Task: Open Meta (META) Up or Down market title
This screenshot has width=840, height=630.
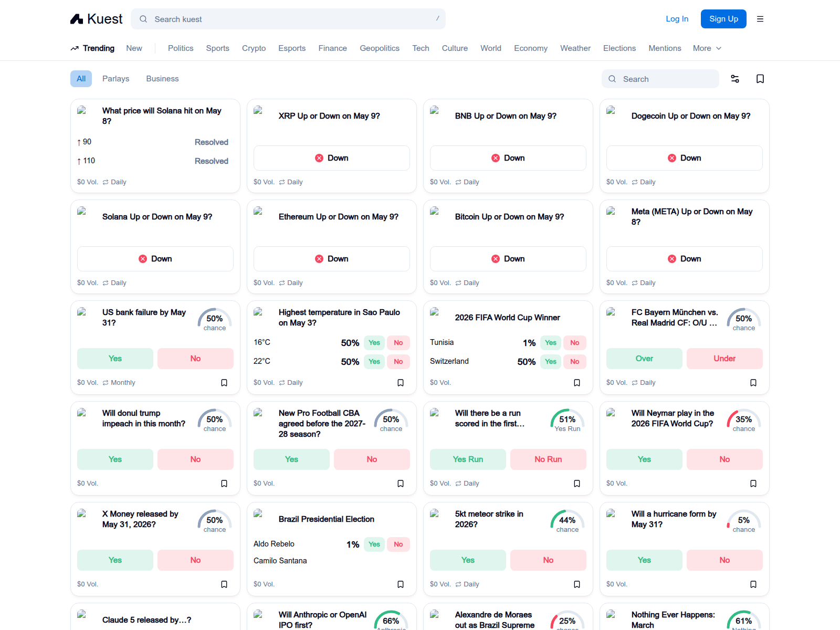Action: click(692, 217)
